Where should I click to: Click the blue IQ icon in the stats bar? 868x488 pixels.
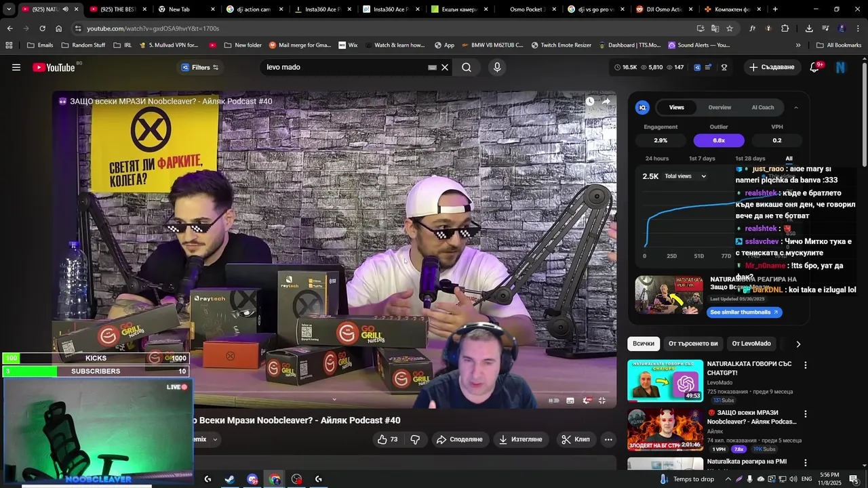[x=697, y=67]
